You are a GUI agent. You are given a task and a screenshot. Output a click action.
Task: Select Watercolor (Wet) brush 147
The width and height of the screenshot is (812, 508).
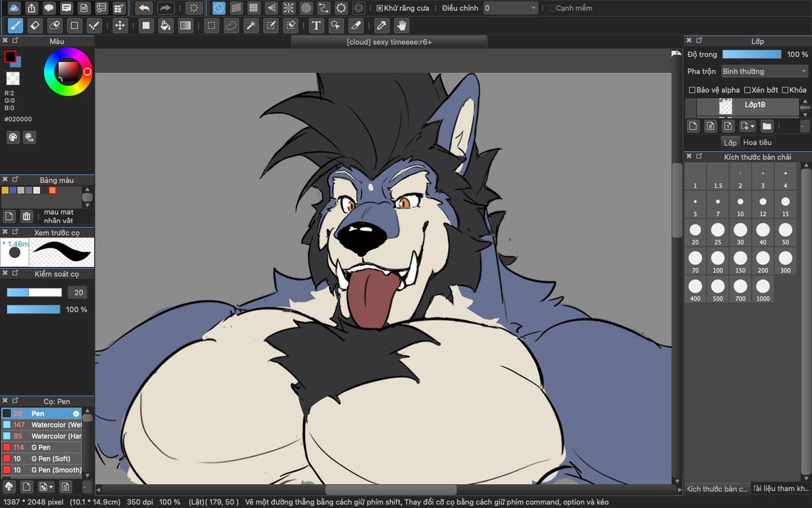[x=41, y=425]
